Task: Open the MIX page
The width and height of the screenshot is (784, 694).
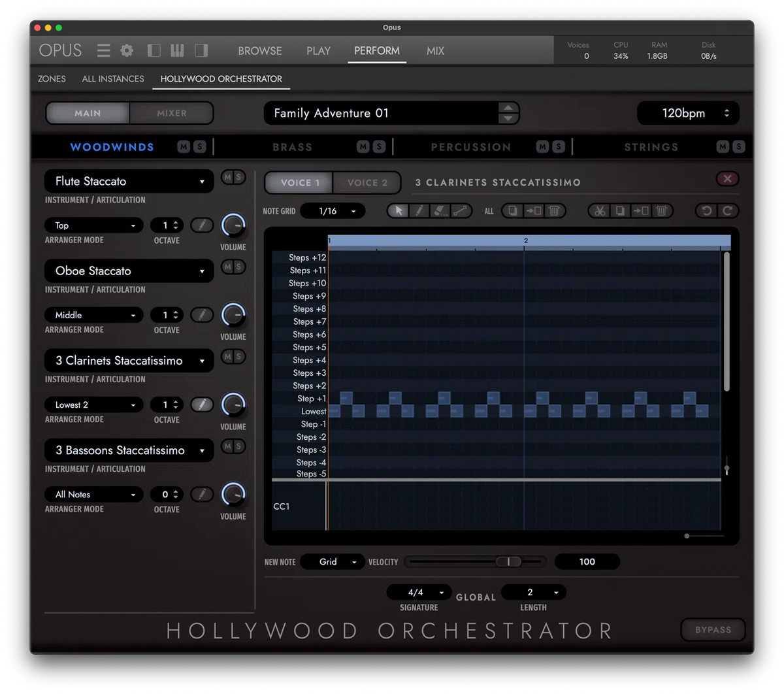Action: [x=434, y=50]
